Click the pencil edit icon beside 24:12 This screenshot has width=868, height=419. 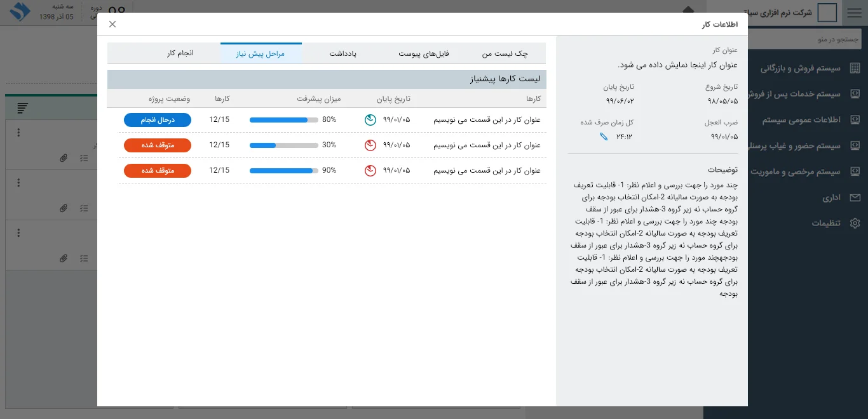[604, 136]
